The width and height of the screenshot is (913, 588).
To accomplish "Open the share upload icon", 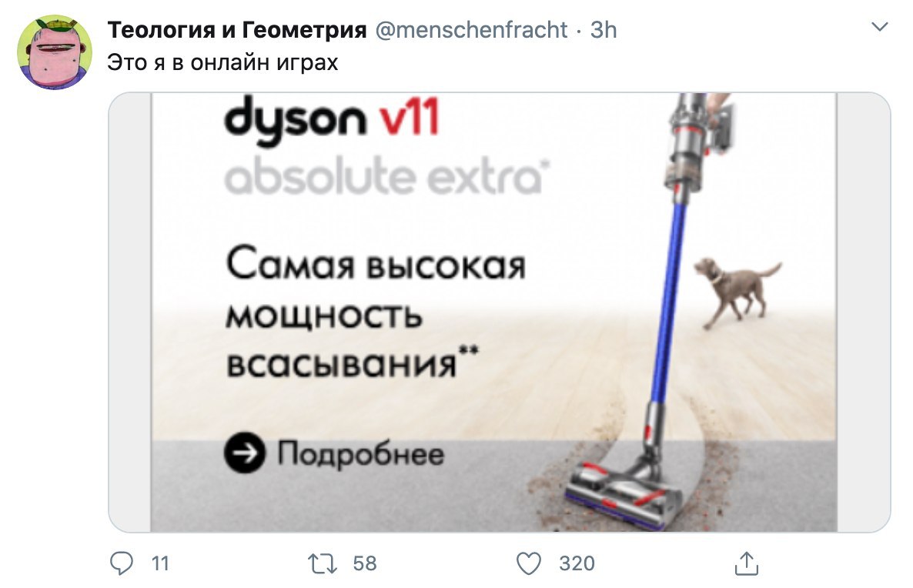I will tap(747, 563).
